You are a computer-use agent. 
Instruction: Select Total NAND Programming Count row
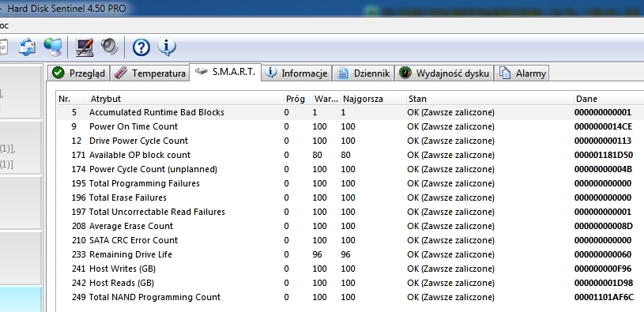[350, 297]
